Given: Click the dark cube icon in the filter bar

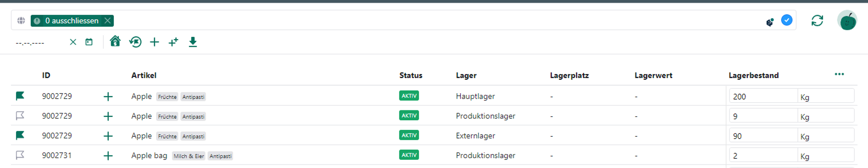Looking at the screenshot, I should tap(770, 22).
